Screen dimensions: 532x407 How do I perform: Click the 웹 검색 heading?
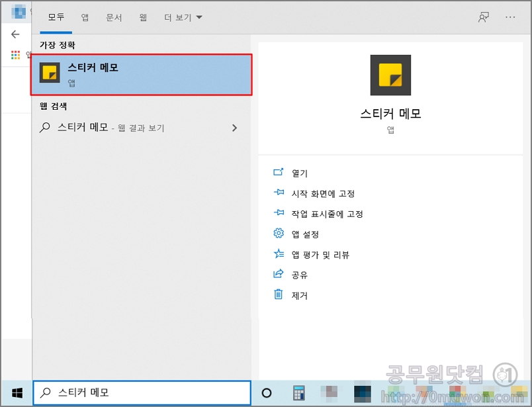point(54,107)
